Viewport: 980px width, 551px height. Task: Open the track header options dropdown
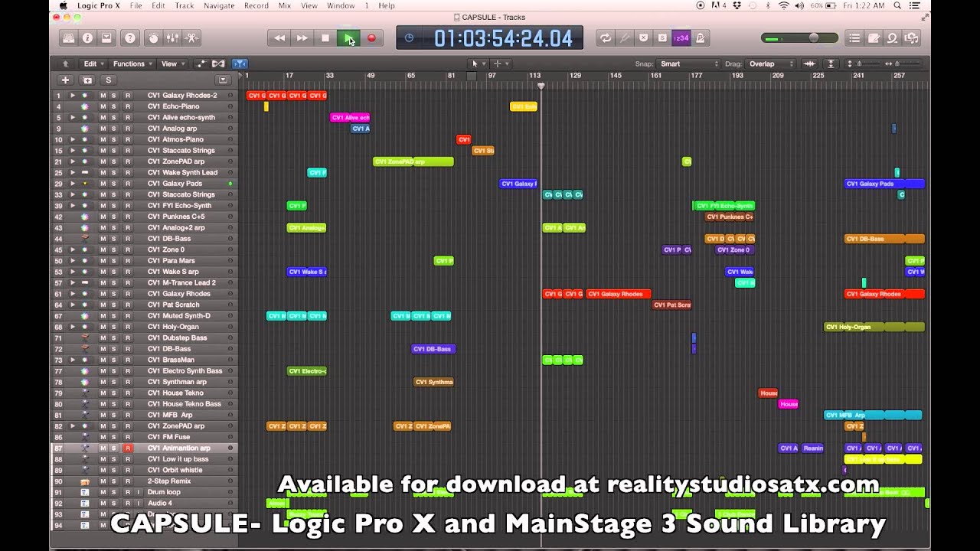pyautogui.click(x=223, y=80)
